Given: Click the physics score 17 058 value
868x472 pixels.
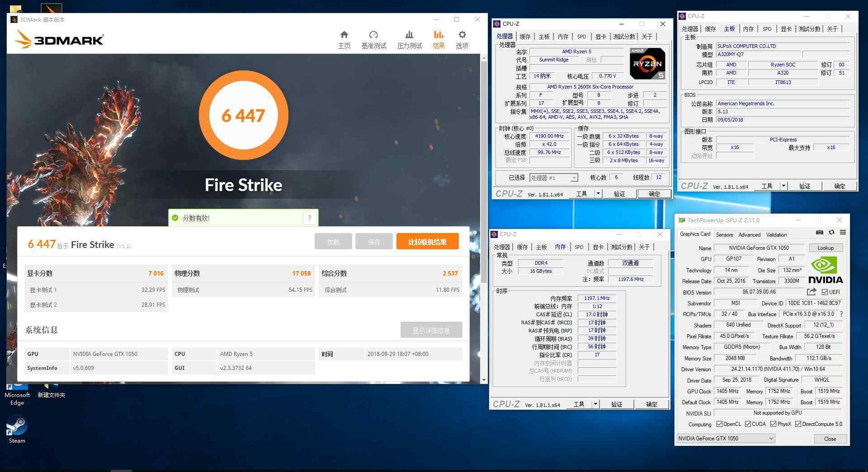Looking at the screenshot, I should 301,273.
